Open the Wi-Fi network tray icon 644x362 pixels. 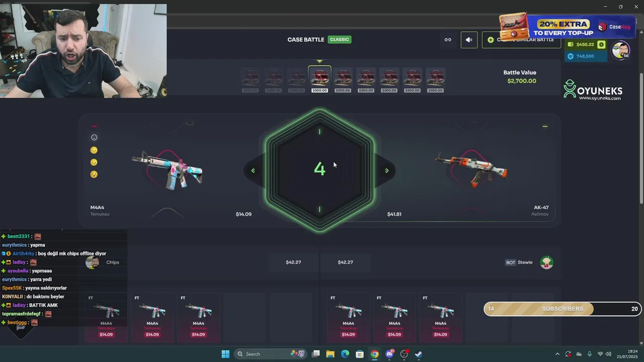tap(600, 354)
